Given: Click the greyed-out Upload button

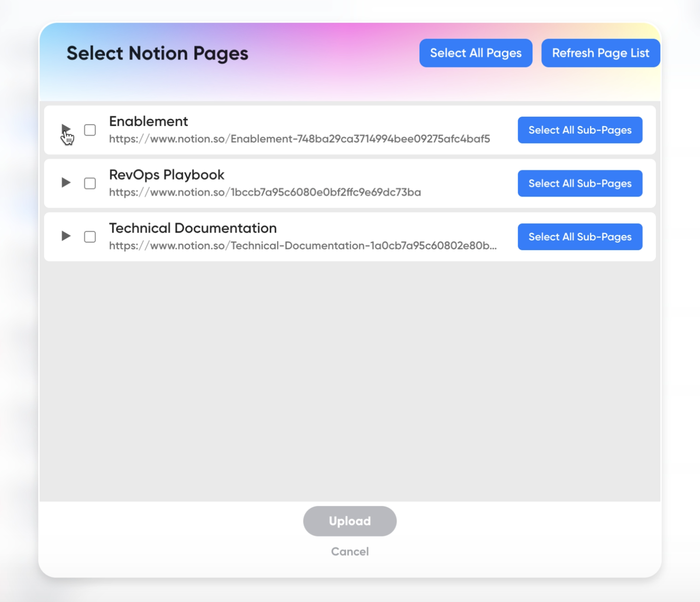Looking at the screenshot, I should (x=350, y=521).
